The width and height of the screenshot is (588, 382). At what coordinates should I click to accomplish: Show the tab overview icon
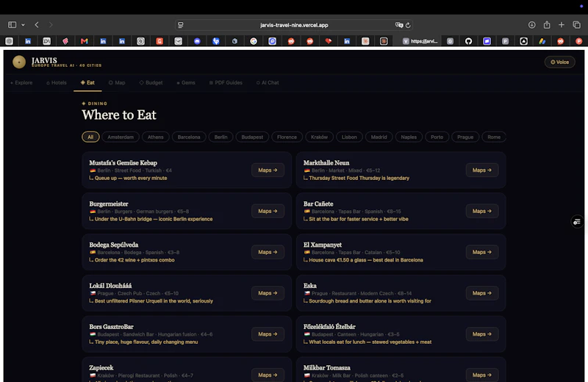point(577,25)
